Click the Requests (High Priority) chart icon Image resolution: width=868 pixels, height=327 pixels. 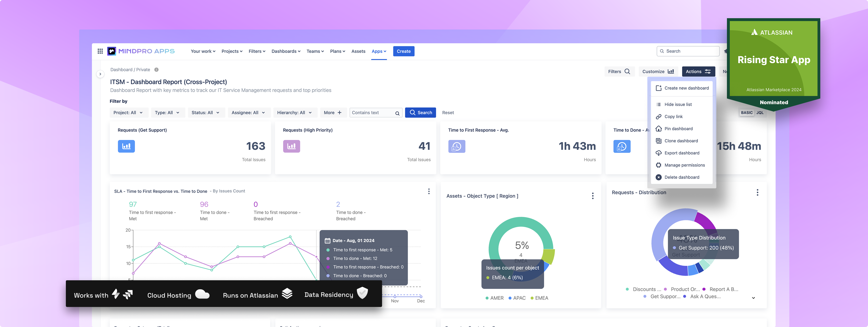click(291, 146)
